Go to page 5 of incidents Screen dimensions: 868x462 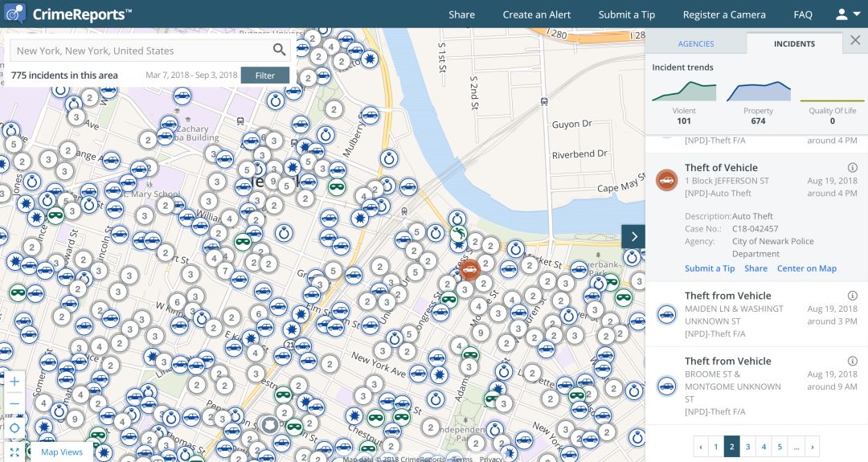780,447
